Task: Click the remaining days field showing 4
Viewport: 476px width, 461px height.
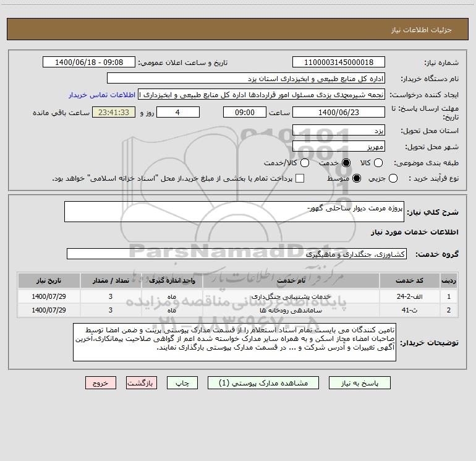Action: pyautogui.click(x=178, y=112)
